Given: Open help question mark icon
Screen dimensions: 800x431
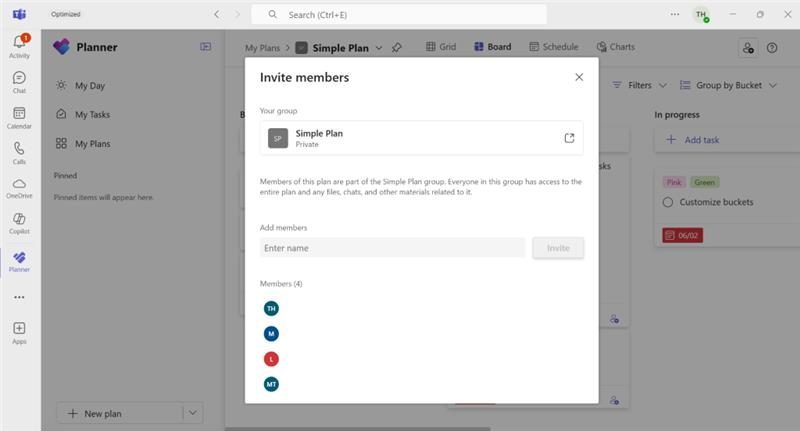Looking at the screenshot, I should tap(772, 48).
